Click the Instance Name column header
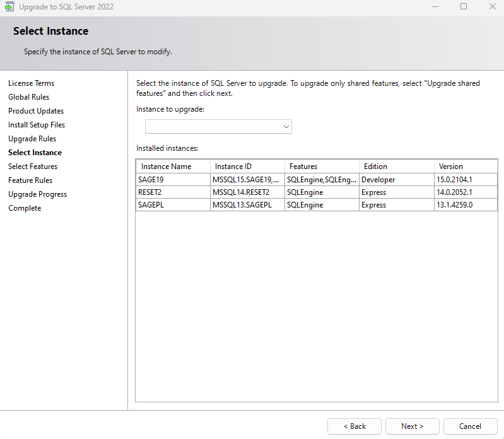 [x=173, y=167]
